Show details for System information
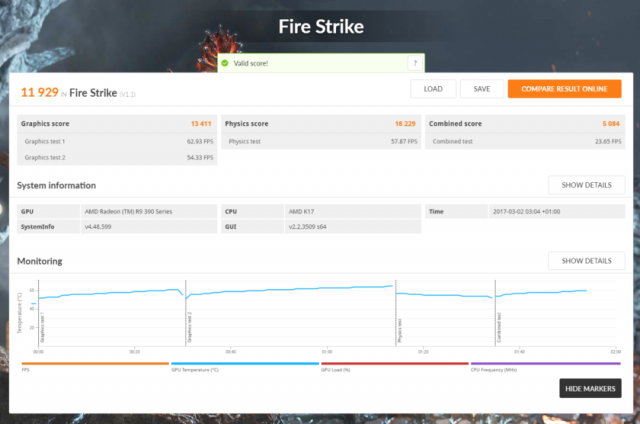This screenshot has height=424, width=640. (x=586, y=185)
